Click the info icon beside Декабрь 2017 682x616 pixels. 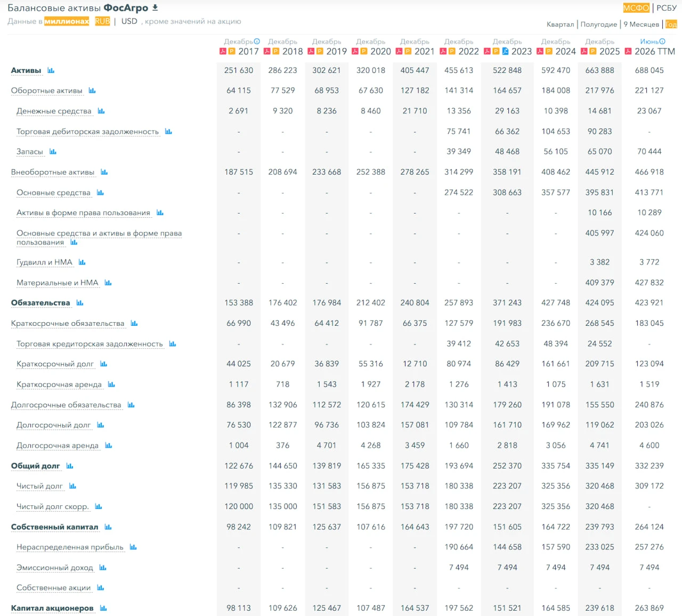pyautogui.click(x=257, y=42)
